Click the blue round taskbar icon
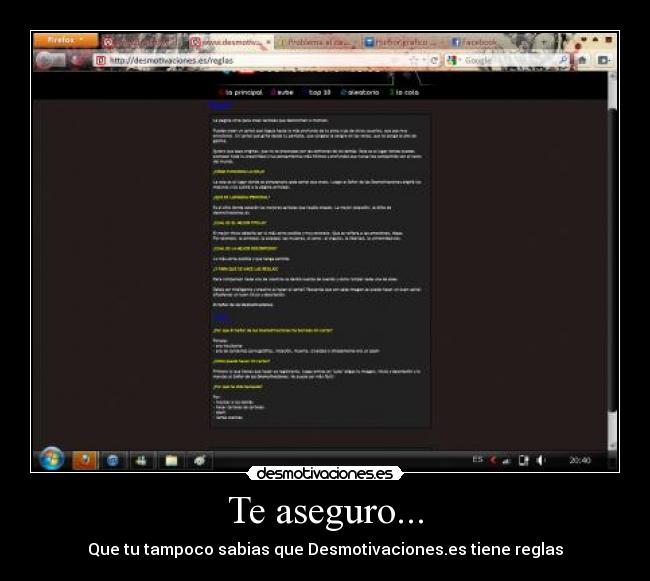The width and height of the screenshot is (650, 581). click(x=113, y=460)
